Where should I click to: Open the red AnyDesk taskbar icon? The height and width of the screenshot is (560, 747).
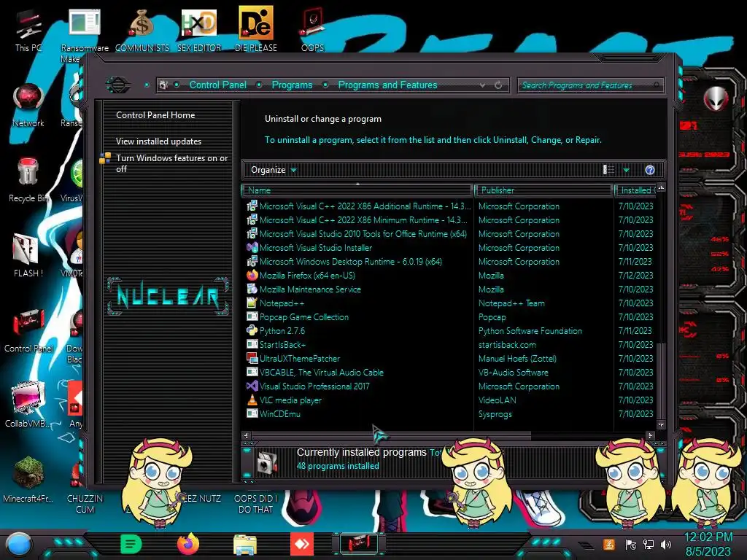[302, 544]
